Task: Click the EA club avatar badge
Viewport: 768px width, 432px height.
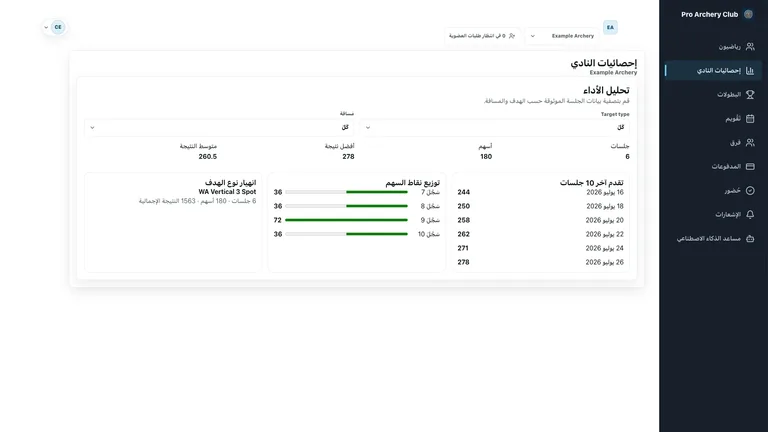Action: click(610, 27)
